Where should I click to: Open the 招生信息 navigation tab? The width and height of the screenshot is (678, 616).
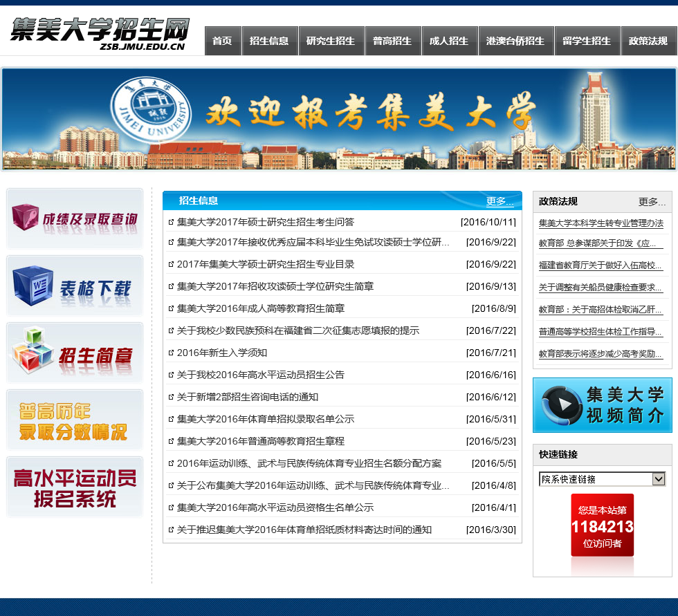(270, 41)
